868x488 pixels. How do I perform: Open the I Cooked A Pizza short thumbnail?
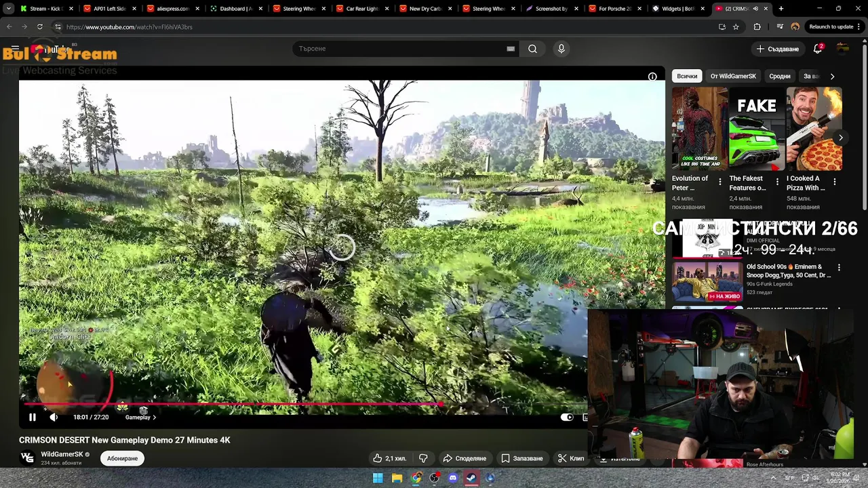[x=814, y=129]
